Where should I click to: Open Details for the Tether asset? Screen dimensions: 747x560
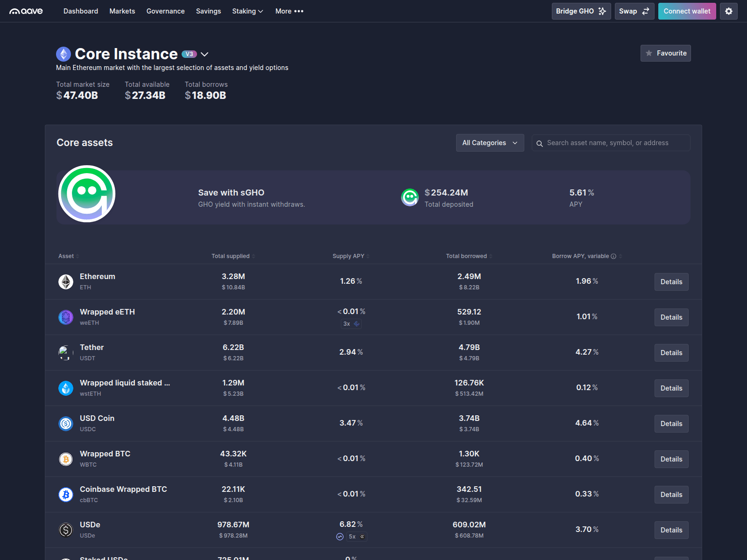tap(671, 352)
